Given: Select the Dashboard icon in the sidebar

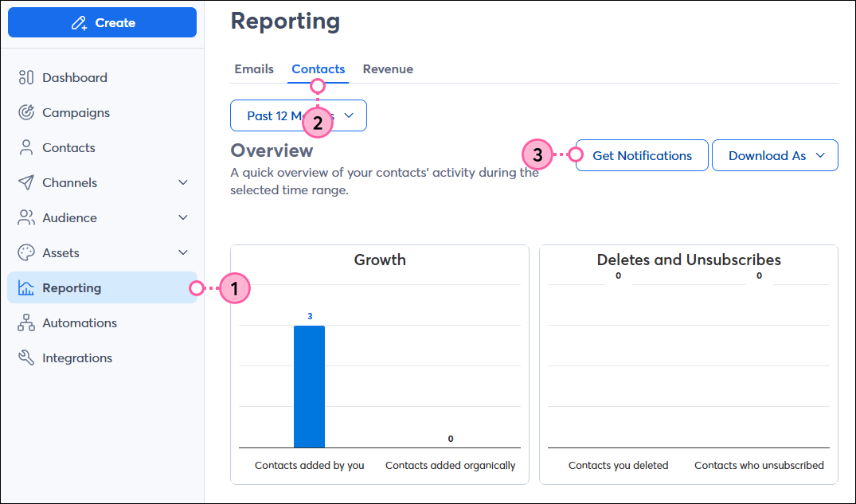Looking at the screenshot, I should [26, 77].
